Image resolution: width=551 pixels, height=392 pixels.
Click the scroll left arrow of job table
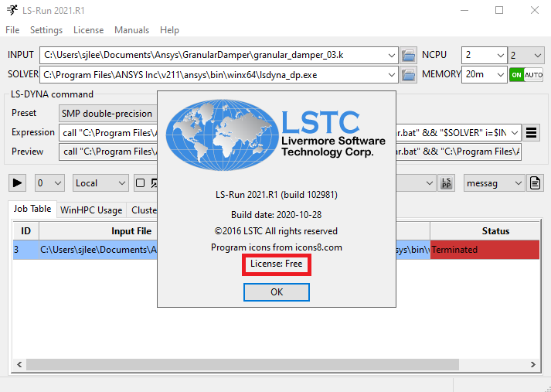[19, 364]
